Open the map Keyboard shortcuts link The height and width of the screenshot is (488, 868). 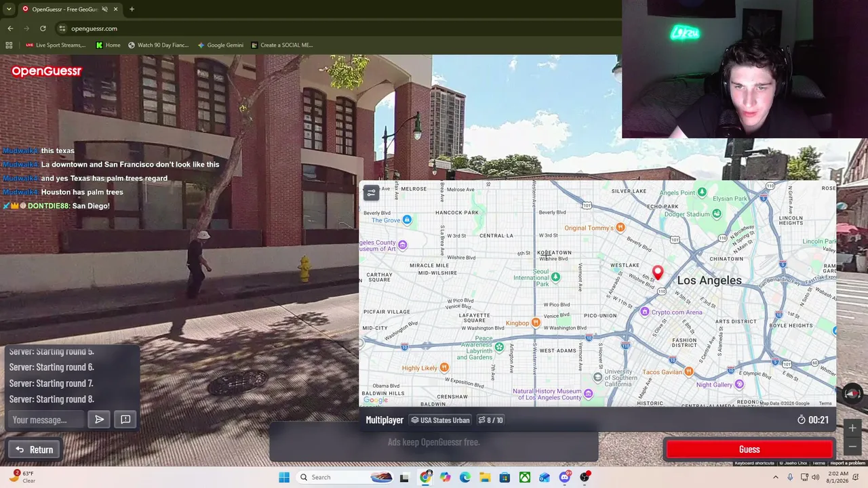(x=754, y=464)
